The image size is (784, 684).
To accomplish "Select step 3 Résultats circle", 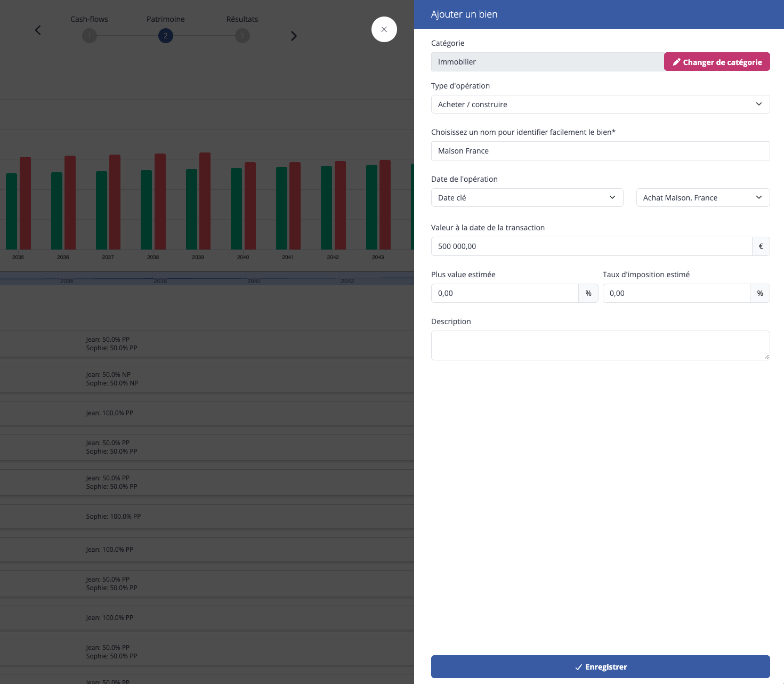I will pyautogui.click(x=243, y=36).
